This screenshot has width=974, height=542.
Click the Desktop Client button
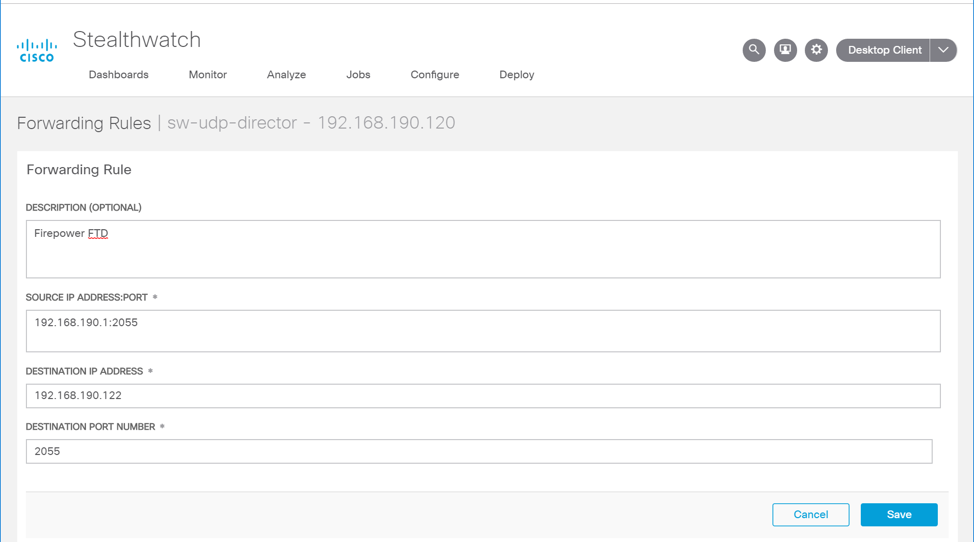click(x=883, y=50)
